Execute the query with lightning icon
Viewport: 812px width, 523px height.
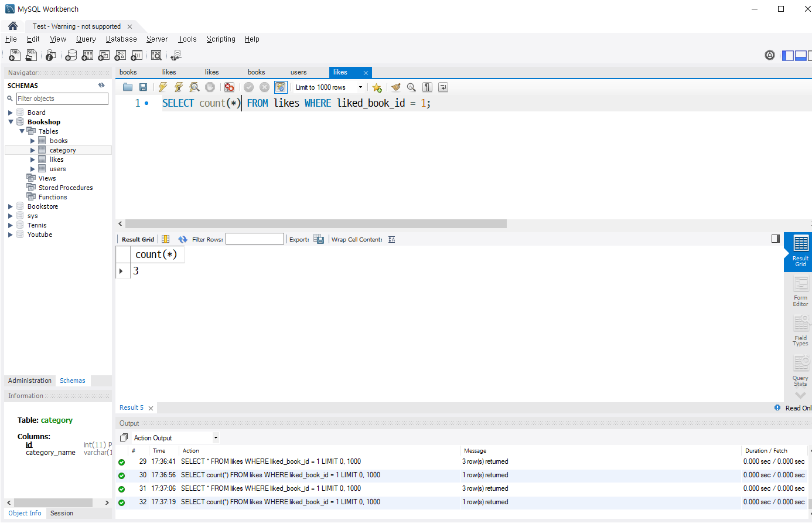click(163, 87)
